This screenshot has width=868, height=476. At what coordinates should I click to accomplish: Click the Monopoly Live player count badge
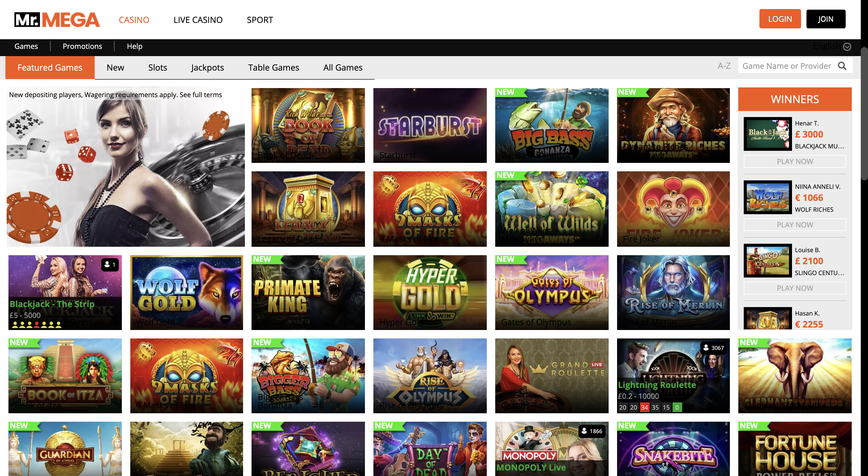(592, 431)
